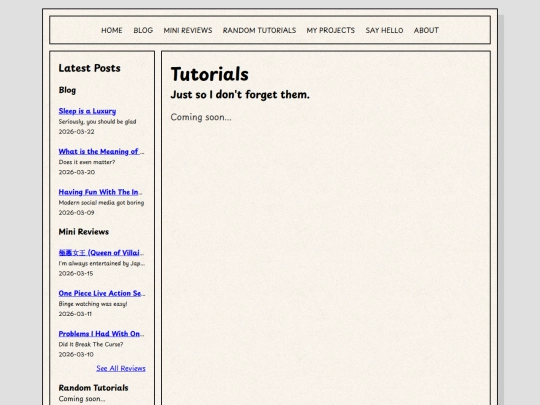Click the 'Does it even matter?' description
The height and width of the screenshot is (405, 540).
tap(87, 162)
